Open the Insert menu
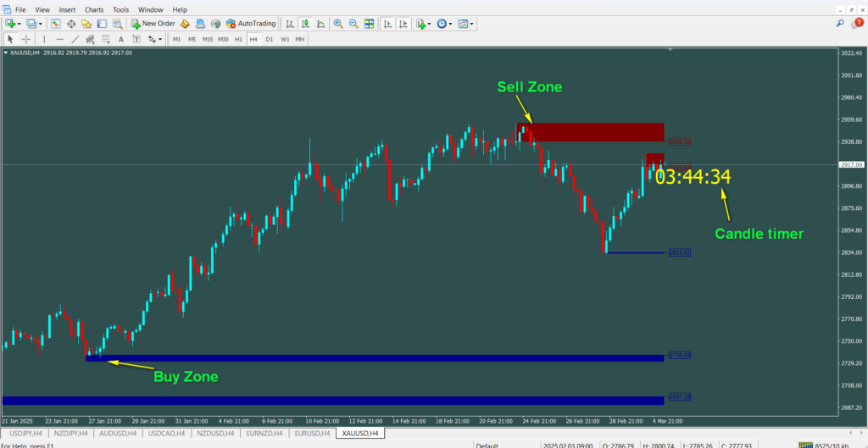This screenshot has height=448, width=868. point(67,10)
